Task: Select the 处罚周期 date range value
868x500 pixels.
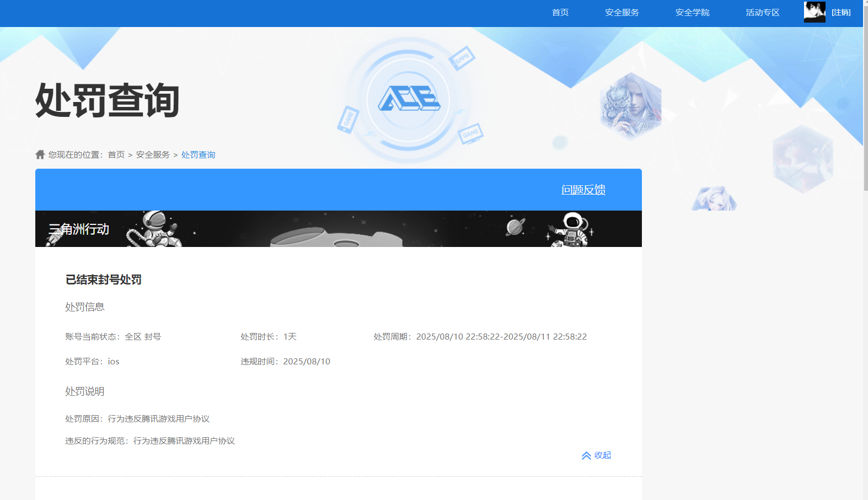Action: 501,337
